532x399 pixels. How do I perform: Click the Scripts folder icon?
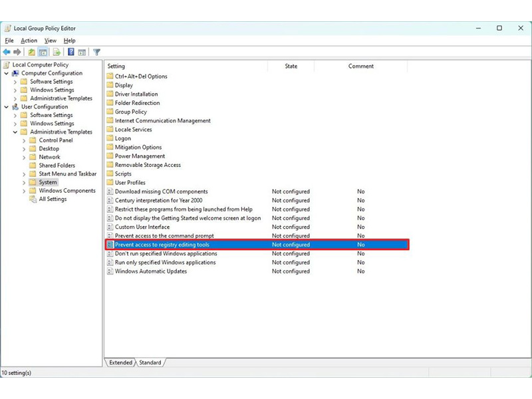110,174
